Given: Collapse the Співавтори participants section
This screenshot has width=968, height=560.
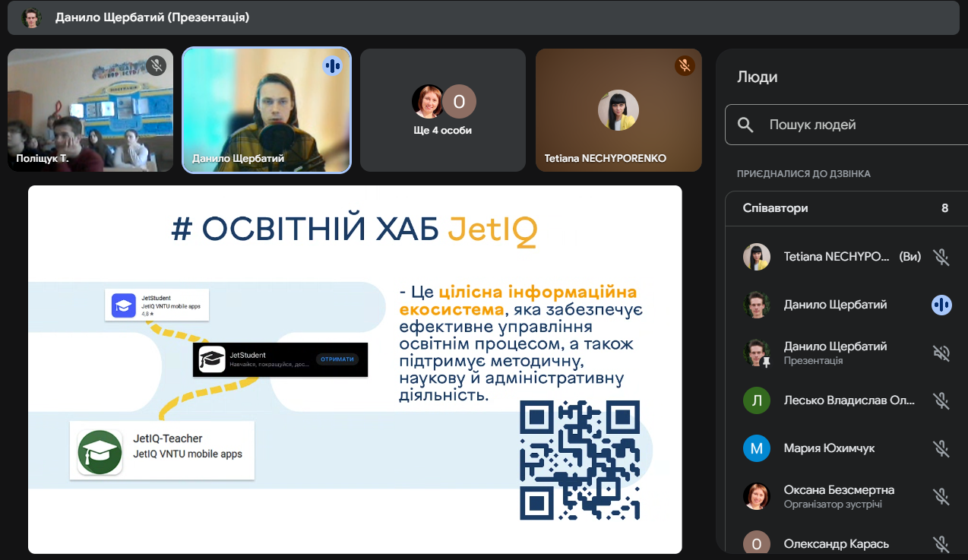Looking at the screenshot, I should (x=843, y=208).
